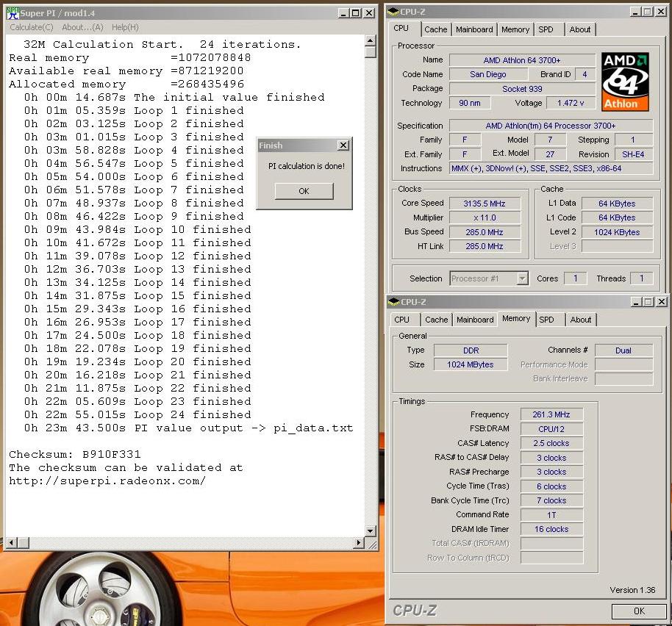Click Super PI vertical scrollbar up arrow
Viewport: 672px width, 626px height.
coord(371,40)
